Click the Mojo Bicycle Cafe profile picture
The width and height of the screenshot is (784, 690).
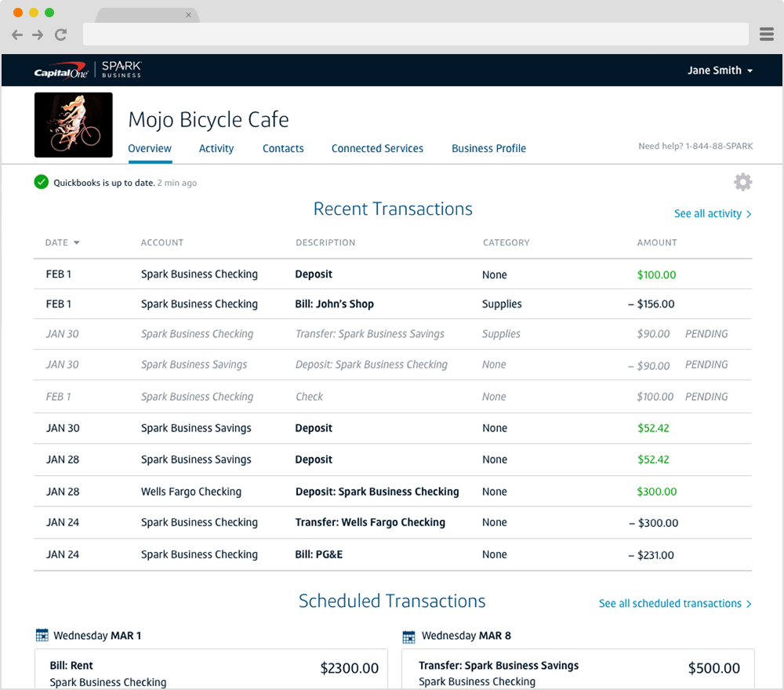pos(74,125)
